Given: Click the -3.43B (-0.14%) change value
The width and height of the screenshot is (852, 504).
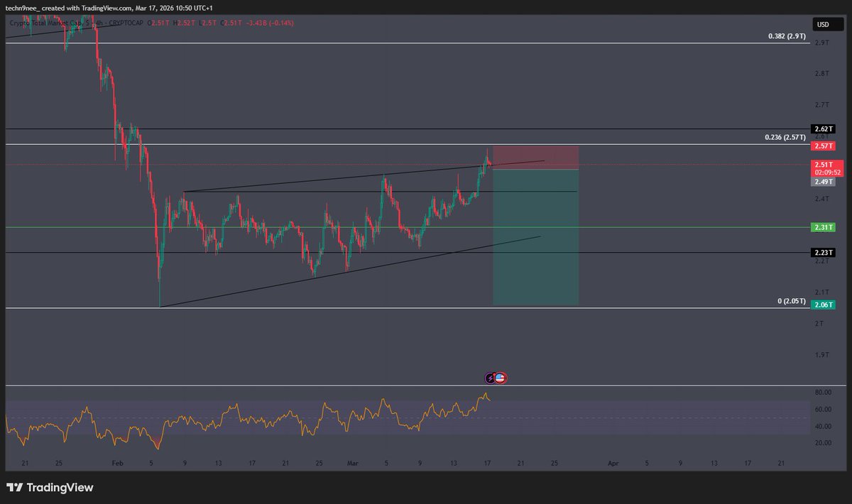Looking at the screenshot, I should tap(268, 23).
